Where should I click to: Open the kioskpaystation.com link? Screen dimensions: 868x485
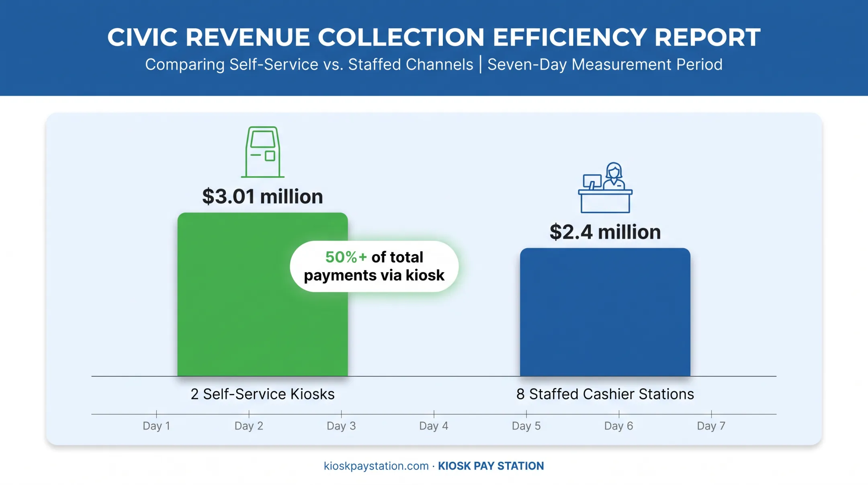point(376,466)
